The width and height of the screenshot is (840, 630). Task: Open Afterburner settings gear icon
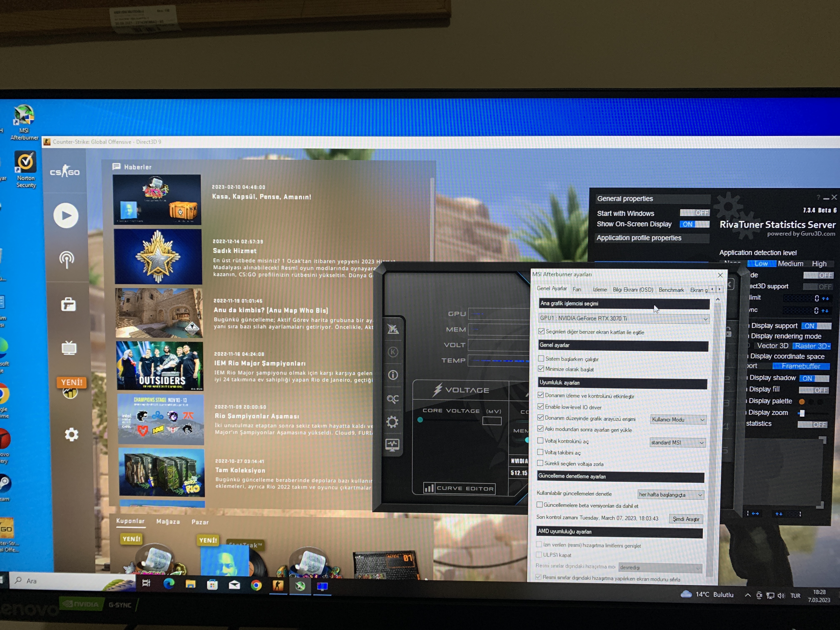392,421
